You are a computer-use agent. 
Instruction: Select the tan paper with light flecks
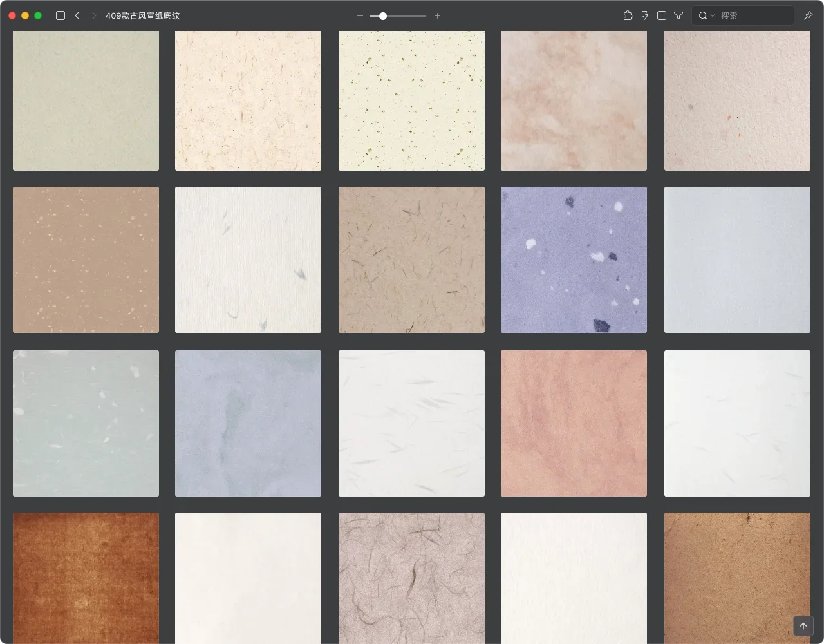[86, 260]
